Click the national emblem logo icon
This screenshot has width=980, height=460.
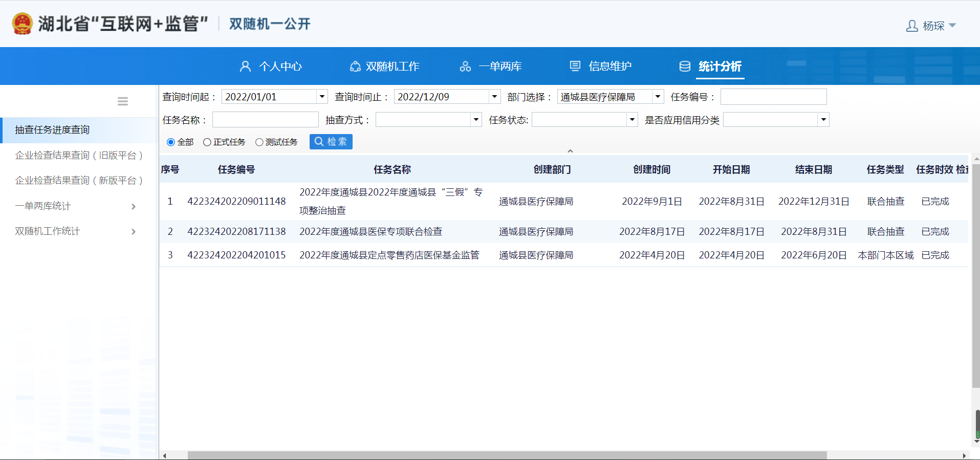tap(22, 24)
